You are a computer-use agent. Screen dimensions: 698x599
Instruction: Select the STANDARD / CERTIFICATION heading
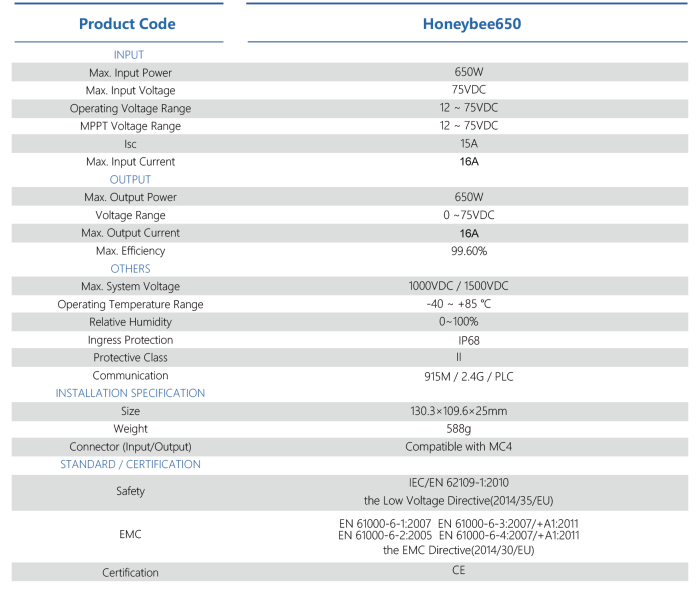pyautogui.click(x=130, y=464)
